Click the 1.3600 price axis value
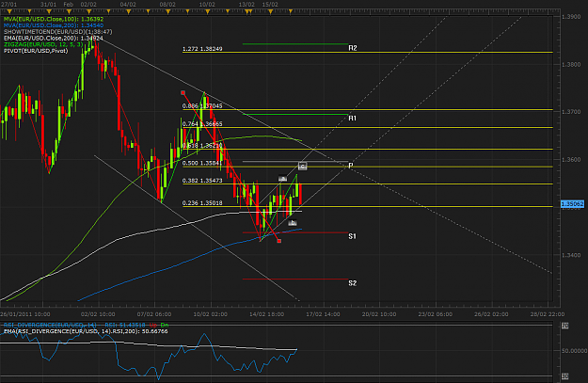Image resolution: width=588 pixels, height=383 pixels. [571, 160]
